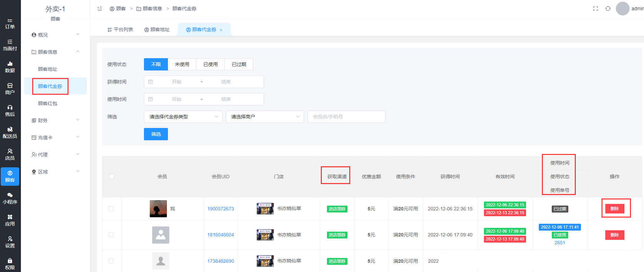Viewport: 644px width, 272px height.
Task: Open the 当面付 sidebar icon
Action: (x=10, y=45)
